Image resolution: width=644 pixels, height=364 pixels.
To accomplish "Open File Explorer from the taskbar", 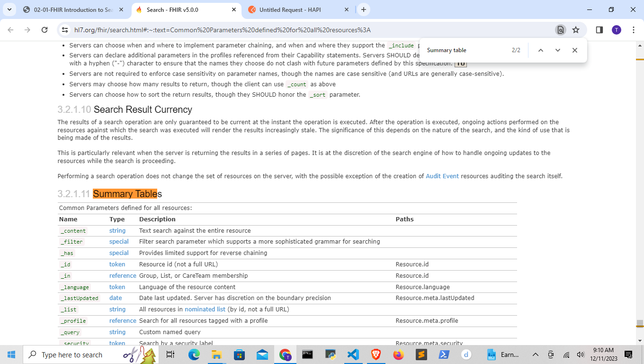I will click(217, 355).
